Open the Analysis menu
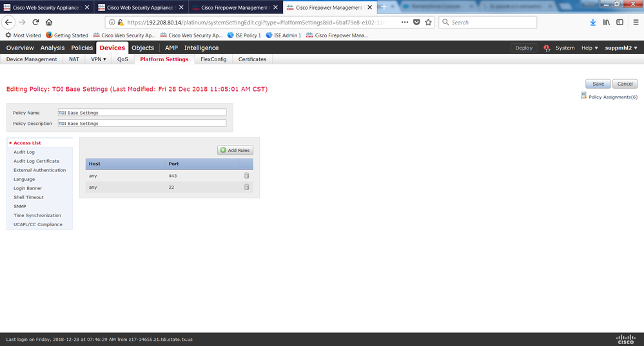 pos(52,48)
